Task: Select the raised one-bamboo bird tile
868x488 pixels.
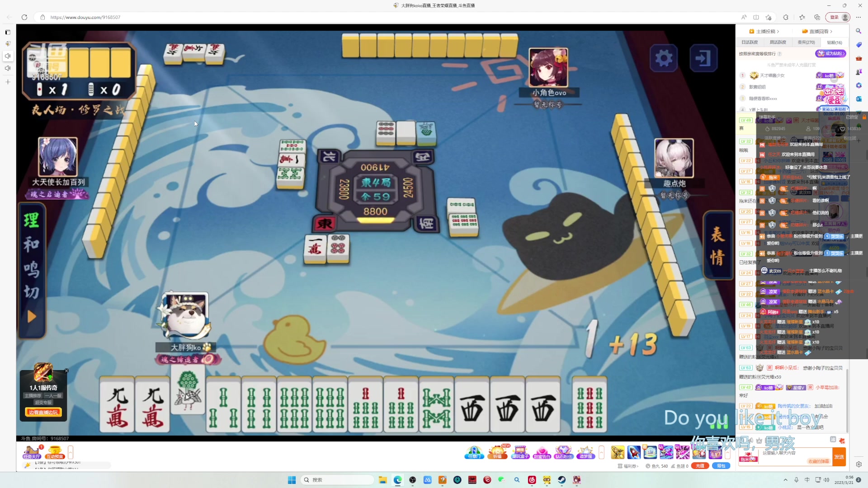Action: pyautogui.click(x=188, y=390)
